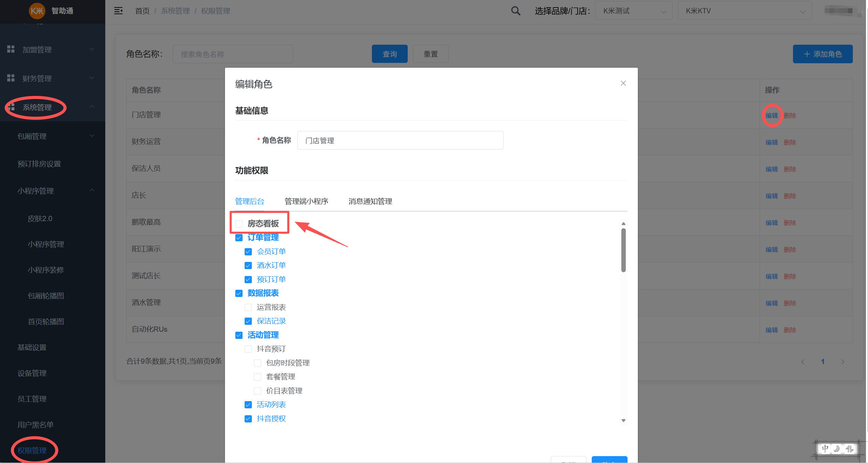
Task: Click the 角色名称 search input field
Action: [233, 54]
